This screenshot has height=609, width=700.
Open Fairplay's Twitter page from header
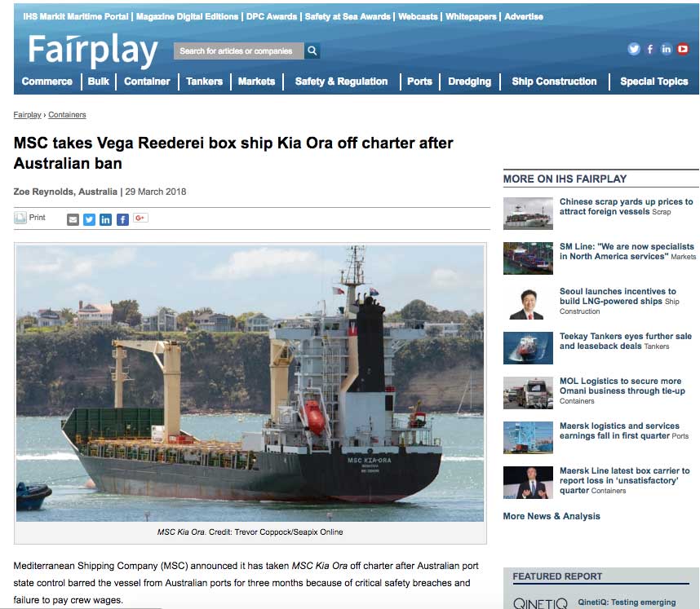633,49
